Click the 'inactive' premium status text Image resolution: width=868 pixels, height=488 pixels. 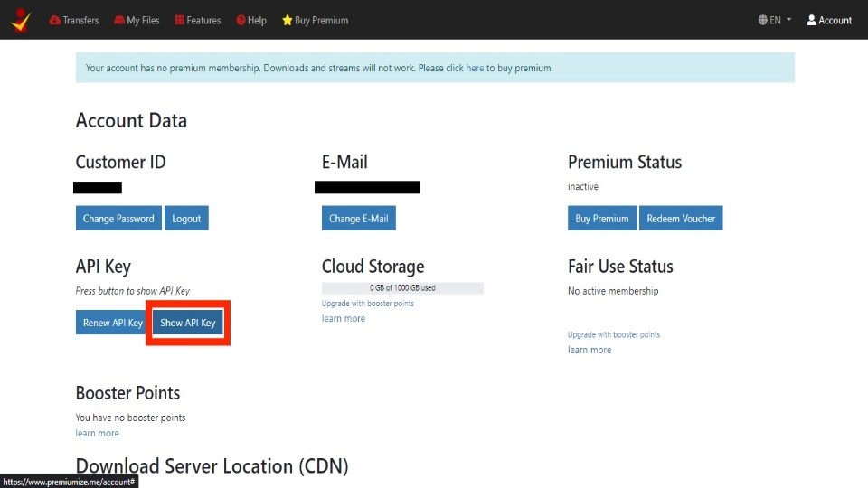583,186
